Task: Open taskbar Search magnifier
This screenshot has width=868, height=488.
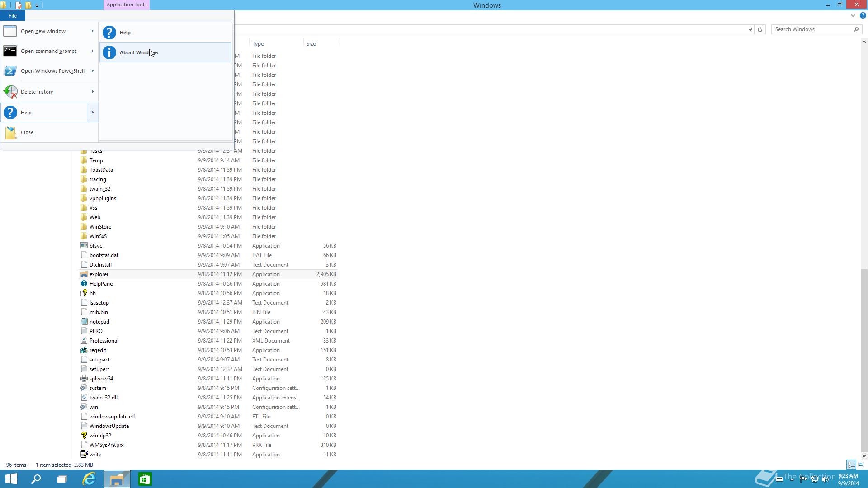Action: tap(36, 479)
